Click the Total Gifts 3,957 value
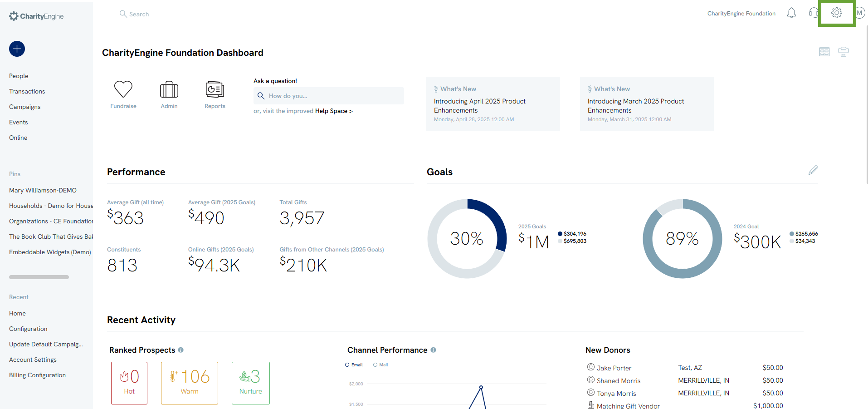Viewport: 868px width, 409px height. pos(302,218)
